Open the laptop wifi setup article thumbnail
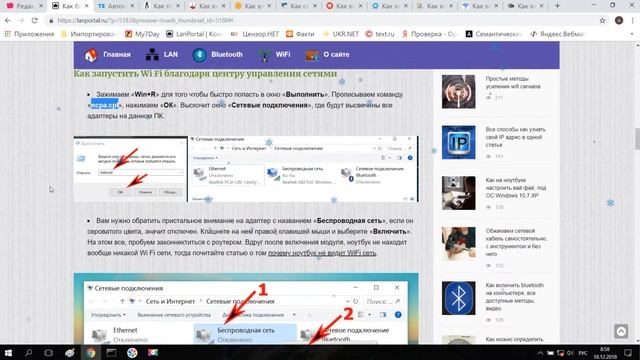The width and height of the screenshot is (640, 360). click(458, 193)
